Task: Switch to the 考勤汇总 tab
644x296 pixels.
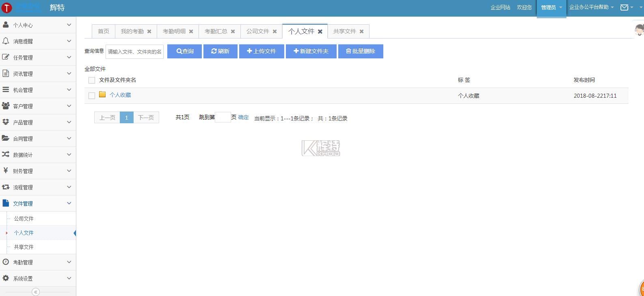Action: point(216,31)
